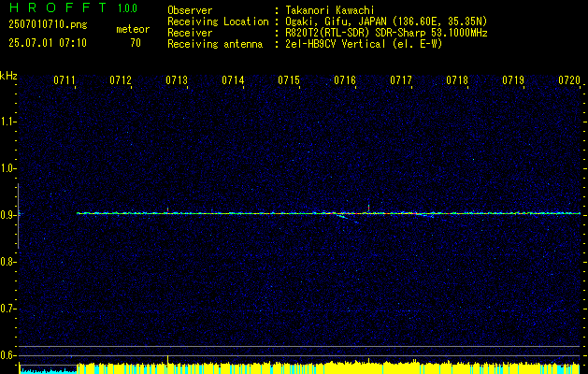
Task: Click the 0712 time marker
Action: pos(121,80)
